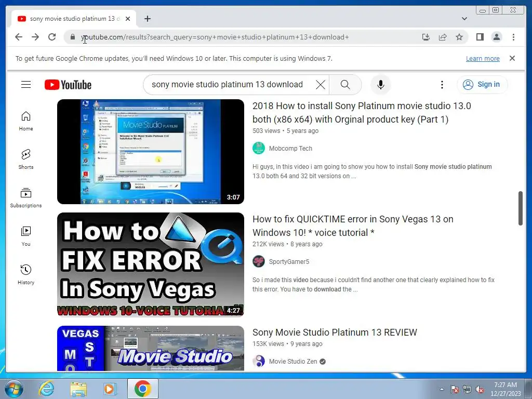Screen dimensions: 532x399
Task: Submit search with the magnifier button
Action: (x=345, y=85)
